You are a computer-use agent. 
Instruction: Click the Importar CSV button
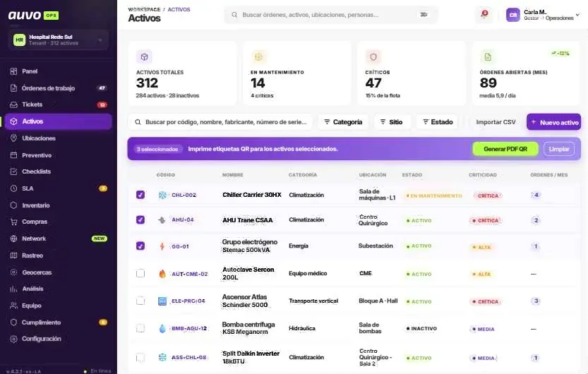coord(496,122)
